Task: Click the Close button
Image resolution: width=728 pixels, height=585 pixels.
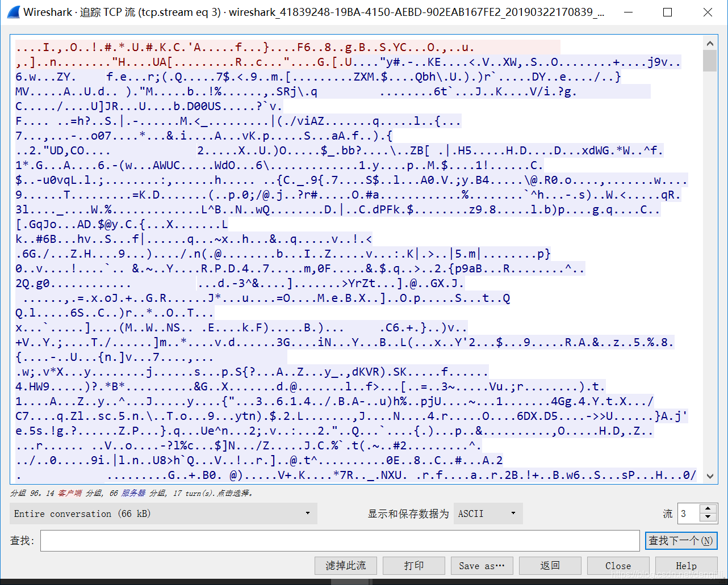Action: 618,566
